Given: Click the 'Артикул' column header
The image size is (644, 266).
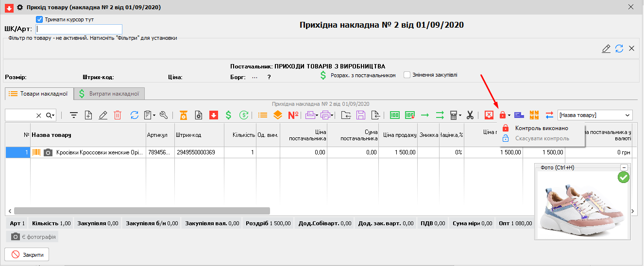Looking at the screenshot, I should (160, 134).
